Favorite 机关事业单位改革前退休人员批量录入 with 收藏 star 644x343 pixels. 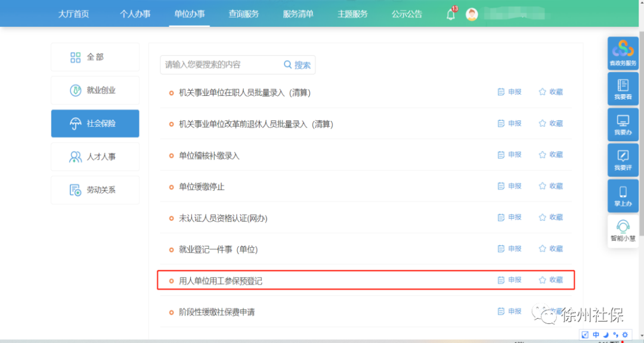[550, 123]
